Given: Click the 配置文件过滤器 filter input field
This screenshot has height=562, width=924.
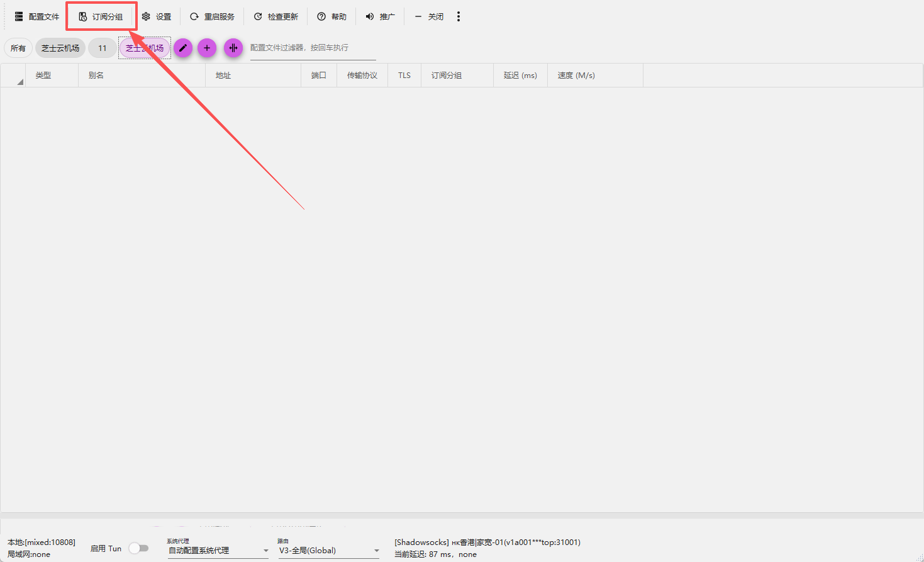Looking at the screenshot, I should 313,48.
